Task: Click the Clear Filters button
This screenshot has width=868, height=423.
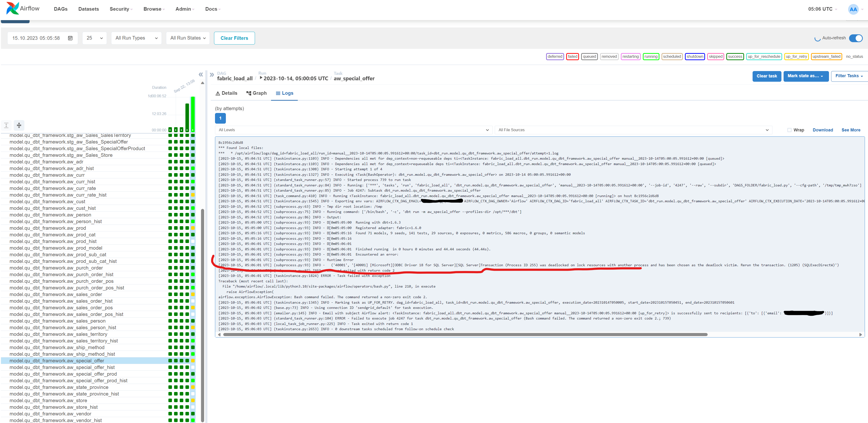Action: pos(234,38)
